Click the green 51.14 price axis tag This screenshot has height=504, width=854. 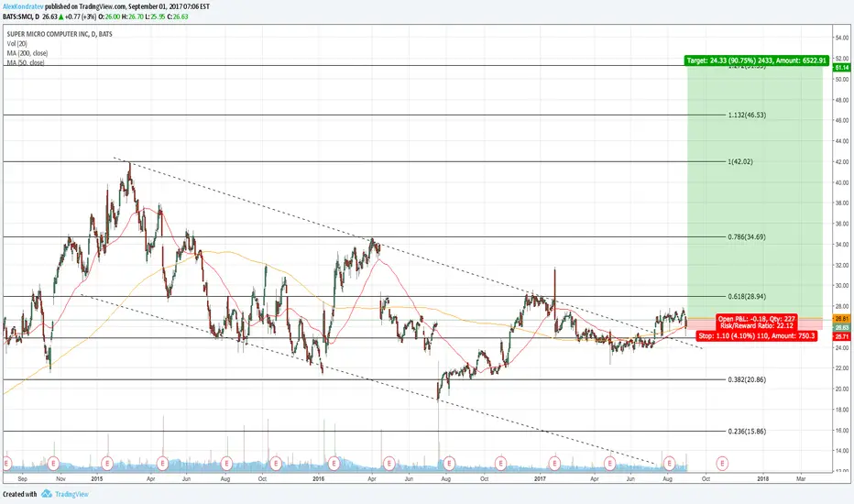click(x=841, y=68)
